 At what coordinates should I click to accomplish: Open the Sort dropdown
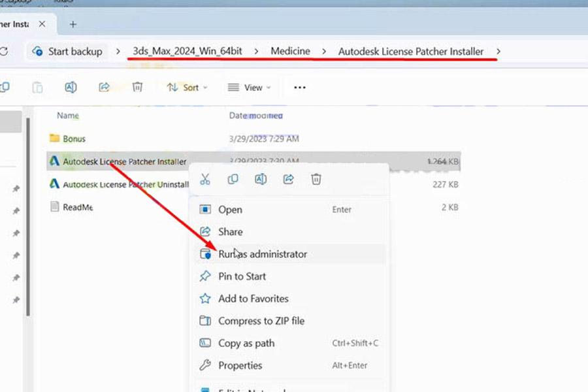click(x=187, y=88)
